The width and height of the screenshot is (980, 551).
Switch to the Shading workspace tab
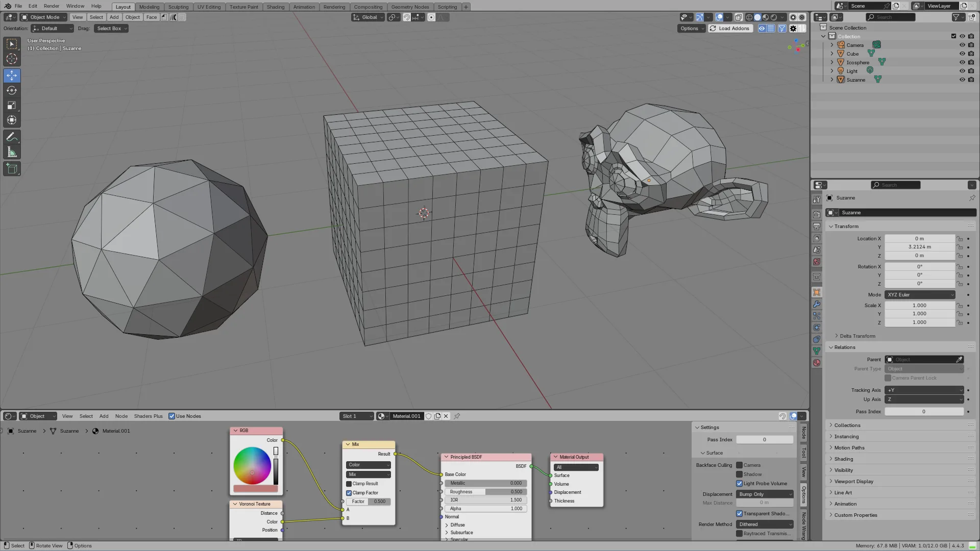click(276, 7)
